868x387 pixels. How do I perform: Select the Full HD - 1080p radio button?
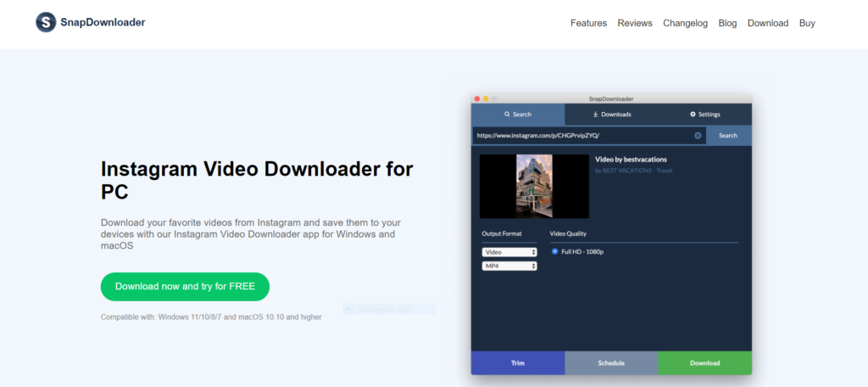(x=555, y=252)
